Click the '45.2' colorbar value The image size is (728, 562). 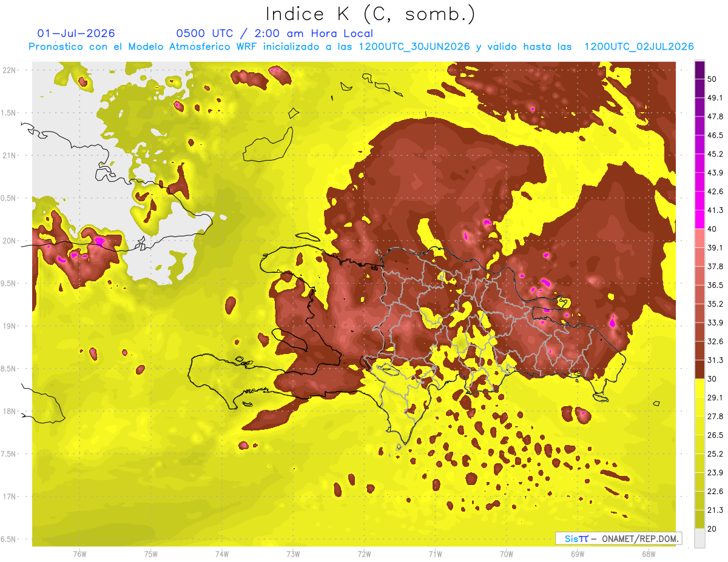715,154
